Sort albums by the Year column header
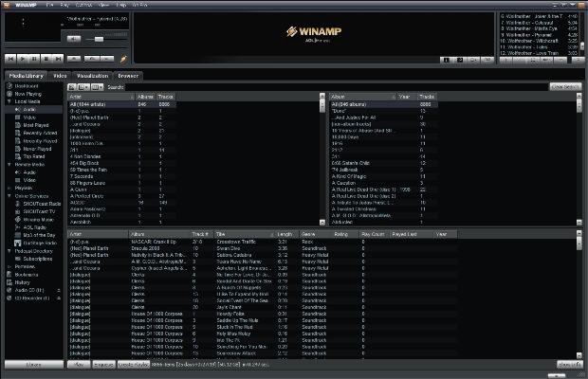 407,97
